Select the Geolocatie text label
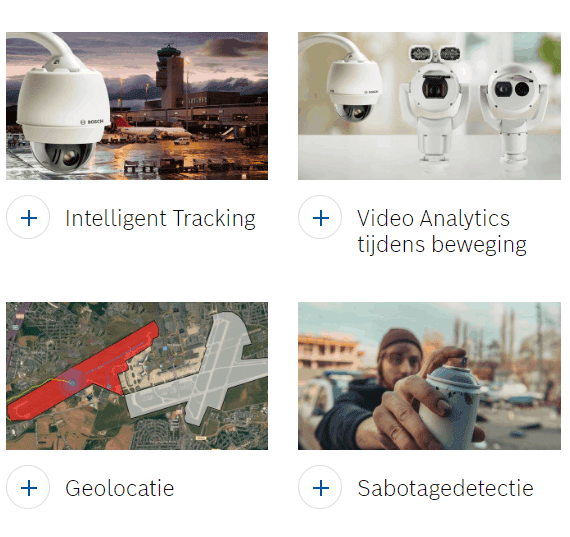The width and height of the screenshot is (570, 537). (120, 488)
